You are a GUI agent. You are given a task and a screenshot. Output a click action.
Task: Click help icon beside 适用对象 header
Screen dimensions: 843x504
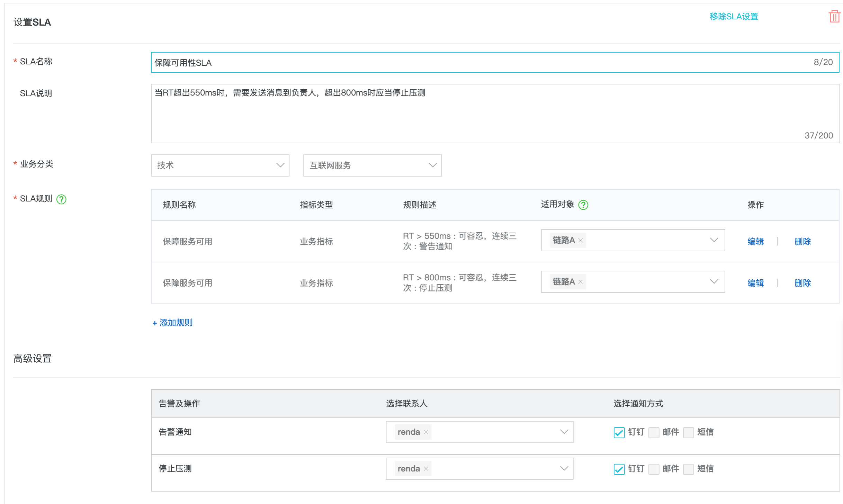click(x=583, y=205)
